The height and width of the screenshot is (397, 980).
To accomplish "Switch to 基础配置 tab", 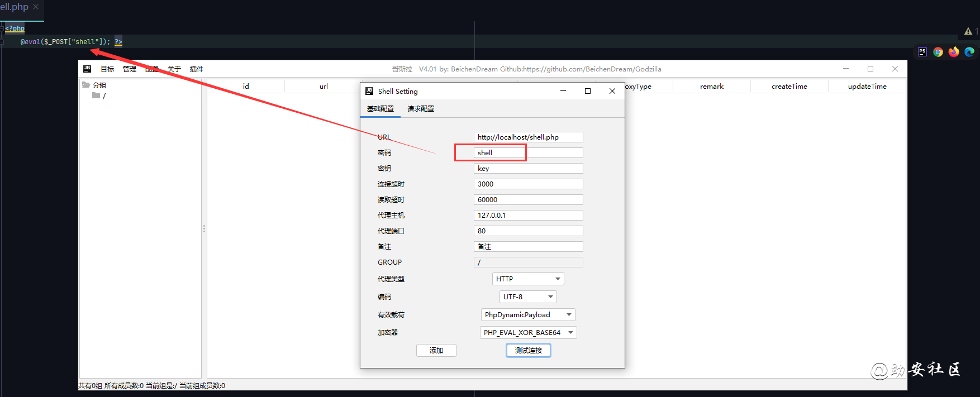I will pyautogui.click(x=380, y=109).
